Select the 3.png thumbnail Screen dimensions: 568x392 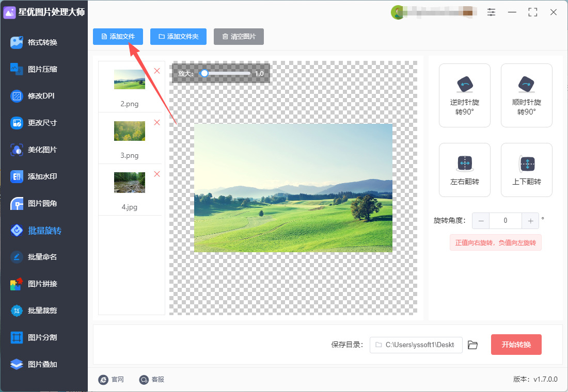pyautogui.click(x=130, y=131)
